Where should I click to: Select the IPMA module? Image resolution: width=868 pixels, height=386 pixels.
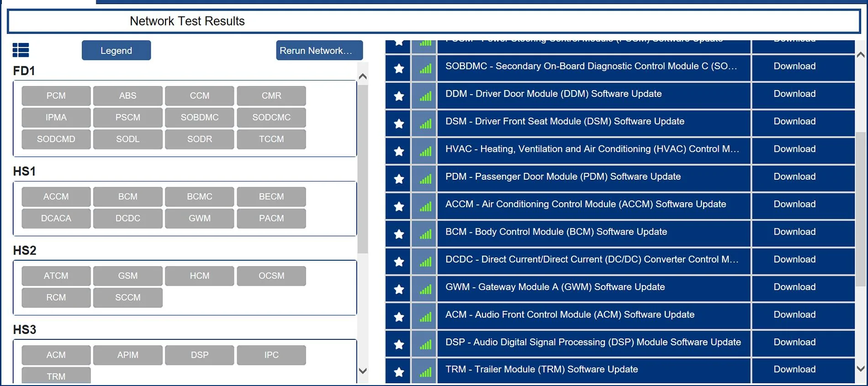[x=56, y=118]
